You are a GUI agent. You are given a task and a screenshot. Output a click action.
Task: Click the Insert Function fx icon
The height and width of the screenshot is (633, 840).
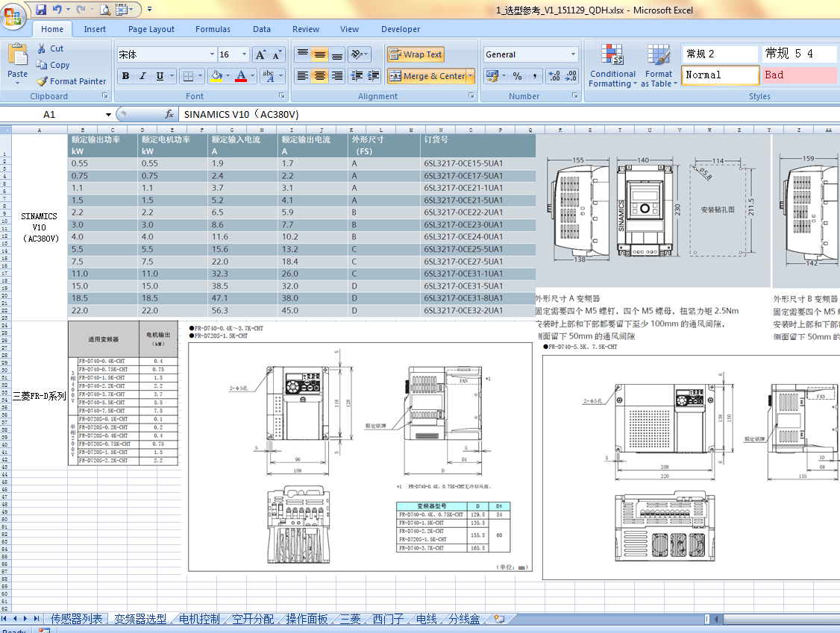click(x=169, y=114)
